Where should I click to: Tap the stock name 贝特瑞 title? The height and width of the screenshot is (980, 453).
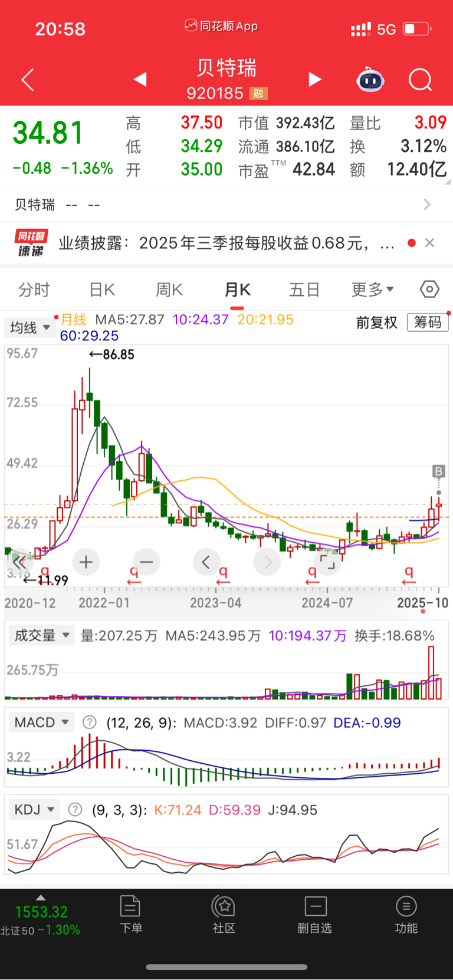226,68
